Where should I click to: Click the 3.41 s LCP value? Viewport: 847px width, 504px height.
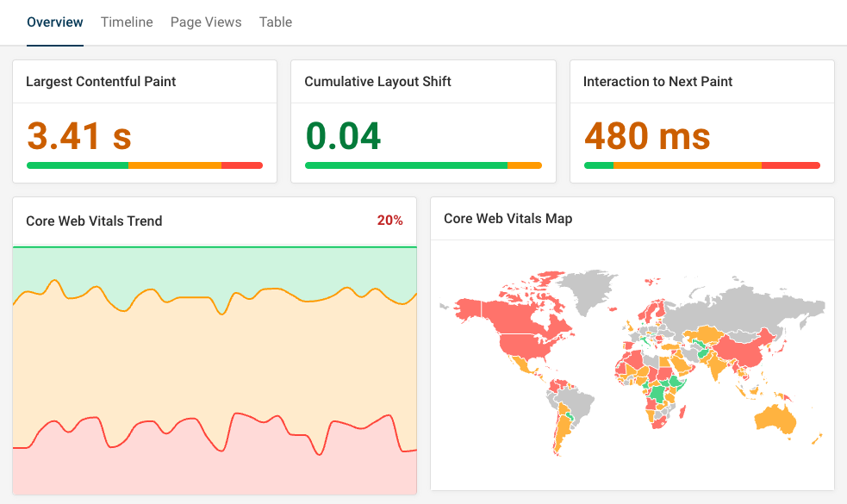click(x=79, y=135)
